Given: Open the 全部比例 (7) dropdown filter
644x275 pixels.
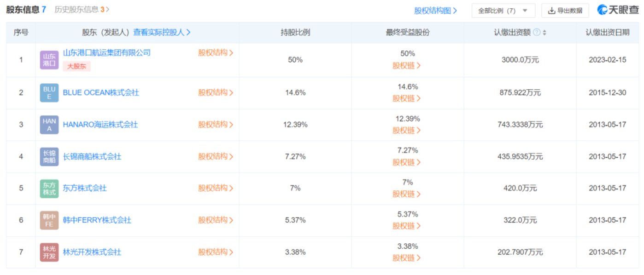Looking at the screenshot, I should pos(503,11).
